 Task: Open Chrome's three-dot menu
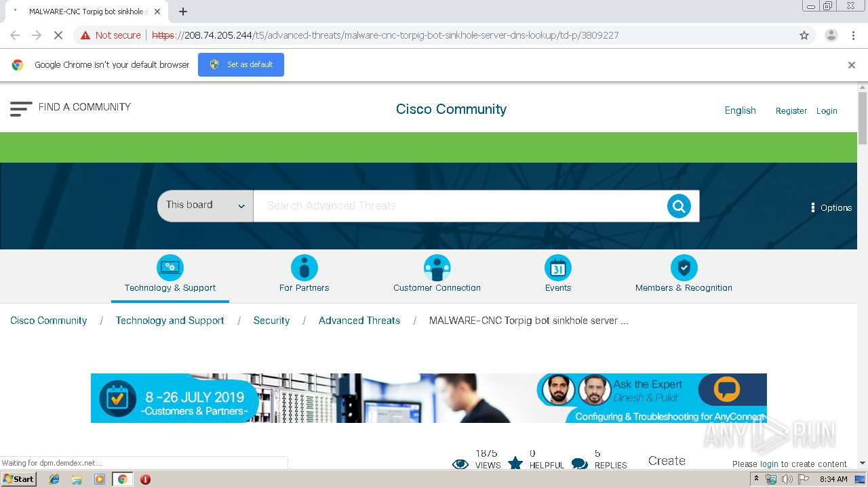point(854,35)
